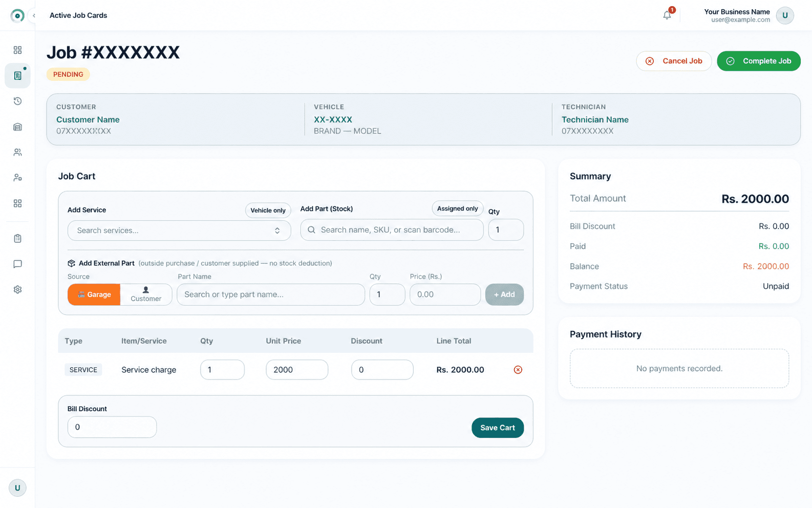Open the XX-XXXX vehicle link

click(x=333, y=120)
